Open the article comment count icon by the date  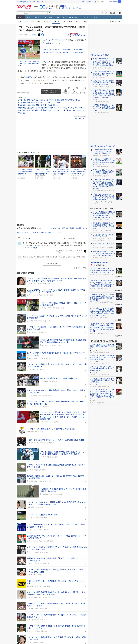pyautogui.click(x=30, y=35)
